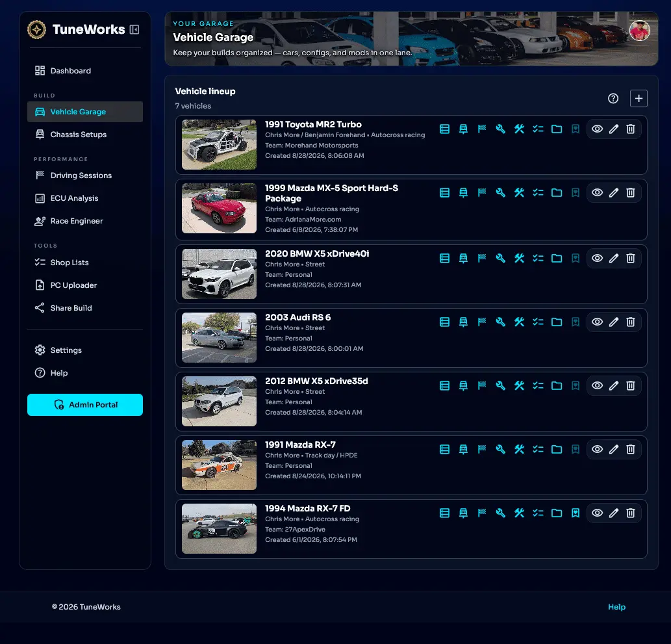Click crossed tools icon for 2012 BMW X5 xDrive35d

519,386
